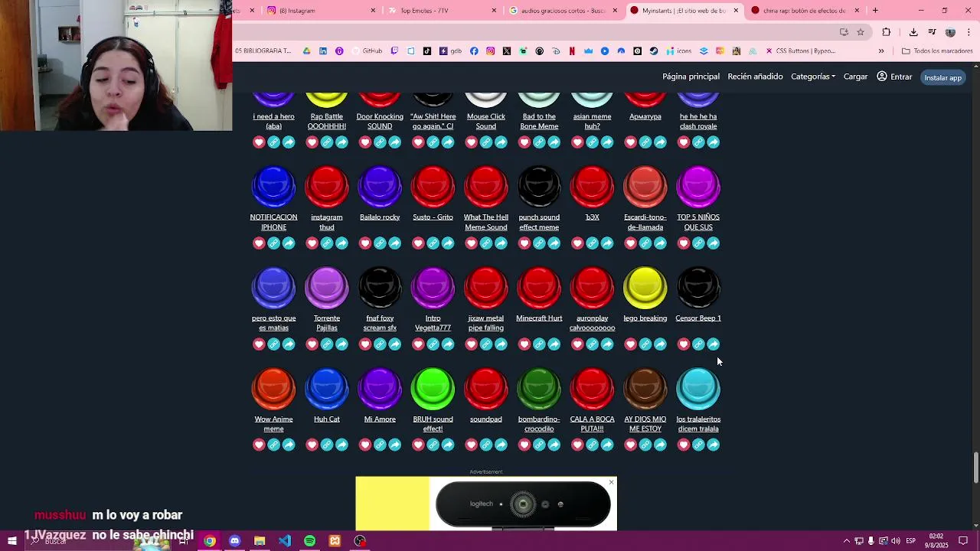Open the Cargar upload page
This screenshot has width=980, height=551.
point(855,77)
